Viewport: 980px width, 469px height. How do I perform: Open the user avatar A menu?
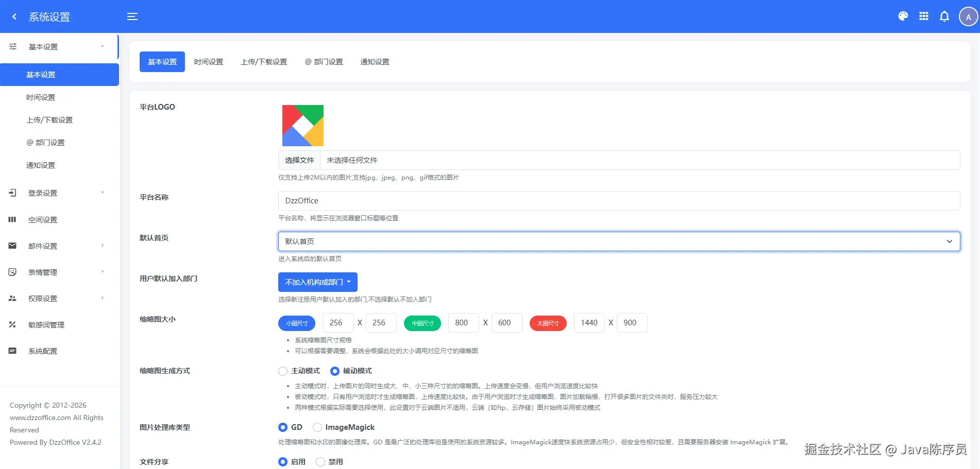968,16
